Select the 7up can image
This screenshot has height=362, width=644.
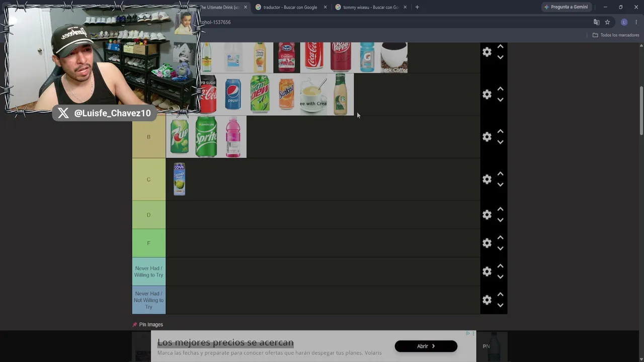point(179,137)
